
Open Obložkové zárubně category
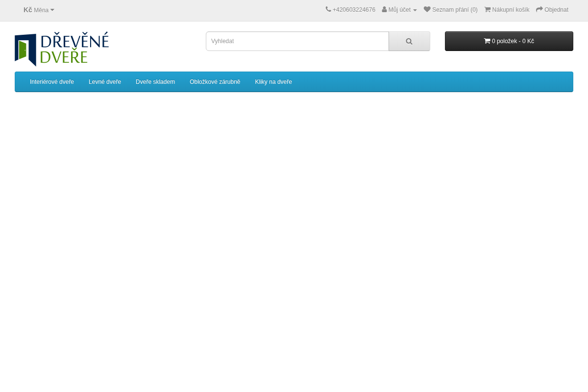click(x=215, y=82)
